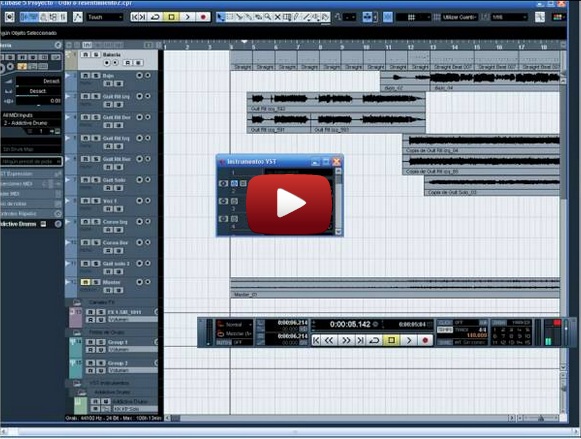Screen dimensions: 581x439
Task: Click Play in the top toolbar
Action: [x=187, y=17]
